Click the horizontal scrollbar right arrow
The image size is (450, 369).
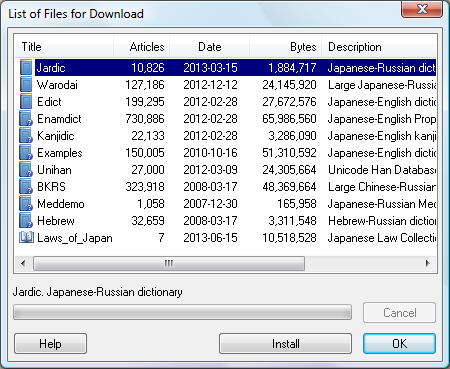point(428,263)
